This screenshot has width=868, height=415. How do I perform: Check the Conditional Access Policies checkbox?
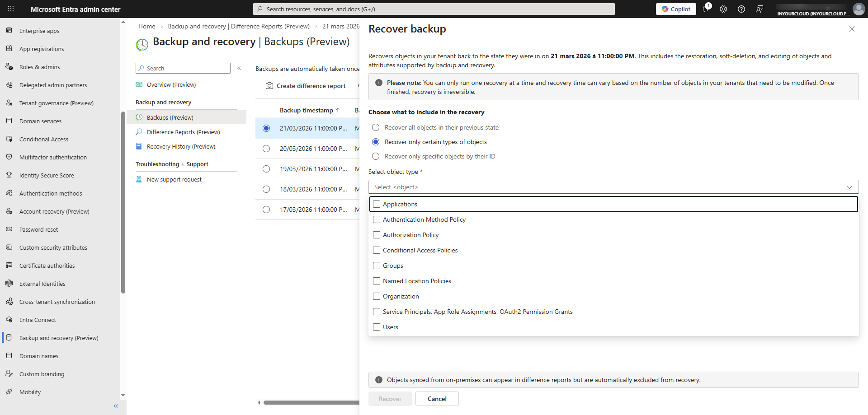click(377, 250)
